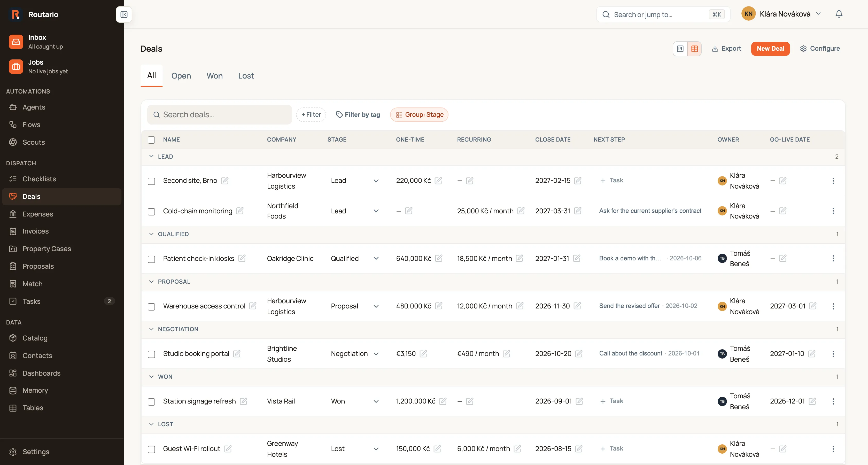Check the Studio booking portal row
868x465 pixels.
(x=151, y=354)
